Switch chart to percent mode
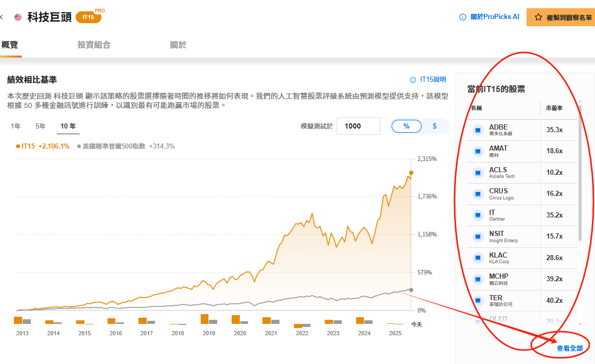This screenshot has width=595, height=364. coord(407,126)
